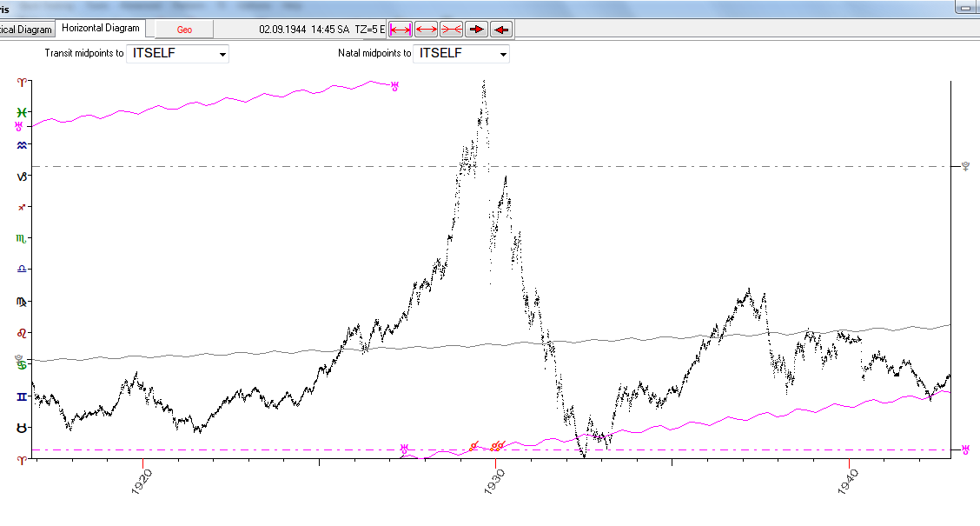The width and height of the screenshot is (980, 526).
Task: Open the Transit midpoints to dropdown
Action: [178, 54]
